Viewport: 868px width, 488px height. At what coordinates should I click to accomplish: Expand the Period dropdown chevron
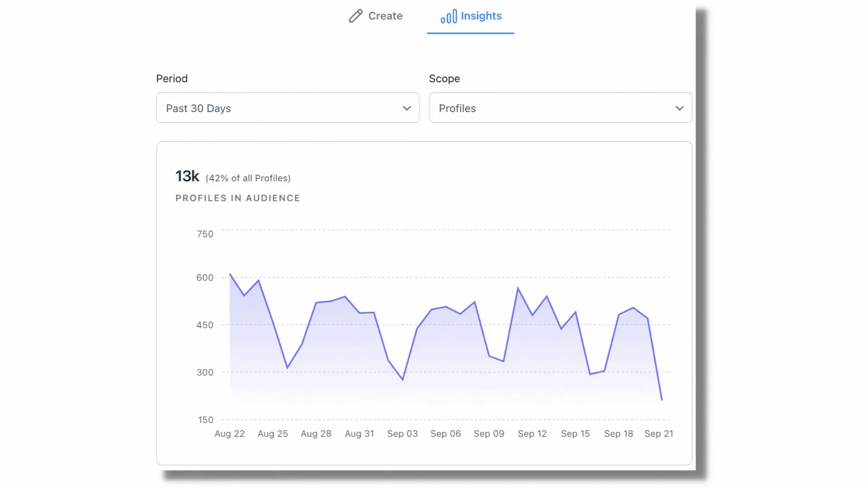[406, 108]
